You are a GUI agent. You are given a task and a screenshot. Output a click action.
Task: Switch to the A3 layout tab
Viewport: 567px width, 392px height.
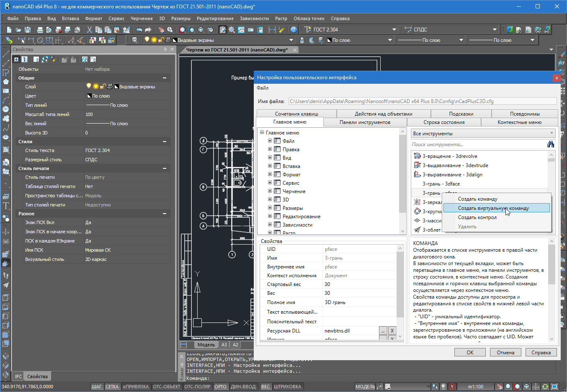pos(224,345)
